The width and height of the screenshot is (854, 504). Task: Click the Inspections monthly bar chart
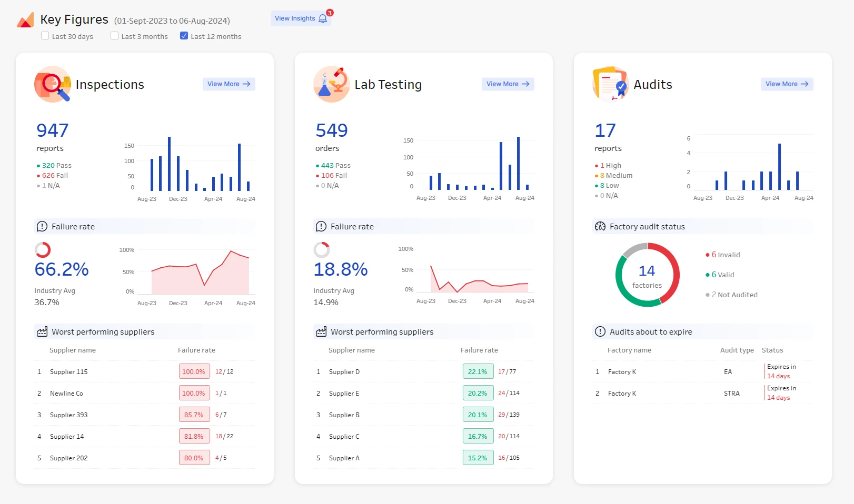click(x=191, y=169)
